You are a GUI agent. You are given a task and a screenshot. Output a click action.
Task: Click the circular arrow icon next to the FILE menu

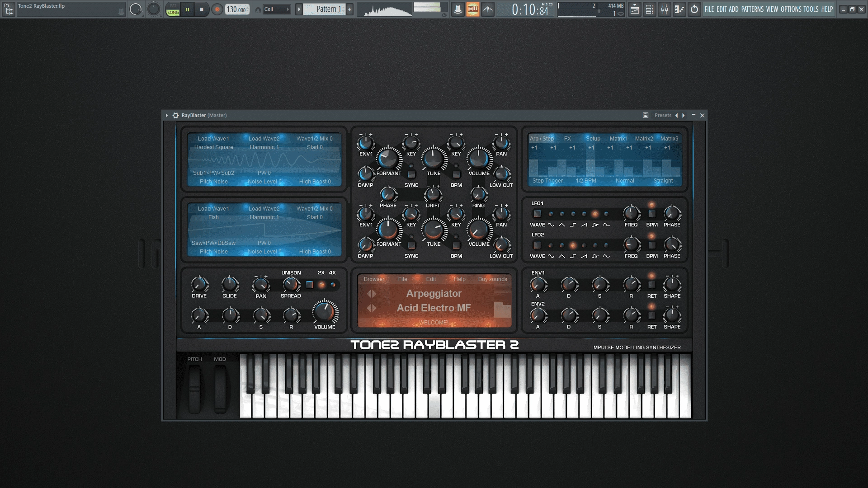[694, 9]
